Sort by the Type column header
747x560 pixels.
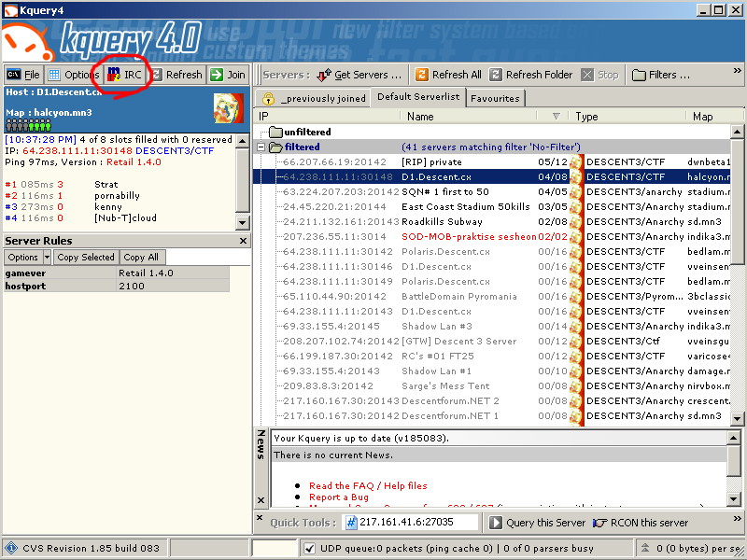coord(627,117)
